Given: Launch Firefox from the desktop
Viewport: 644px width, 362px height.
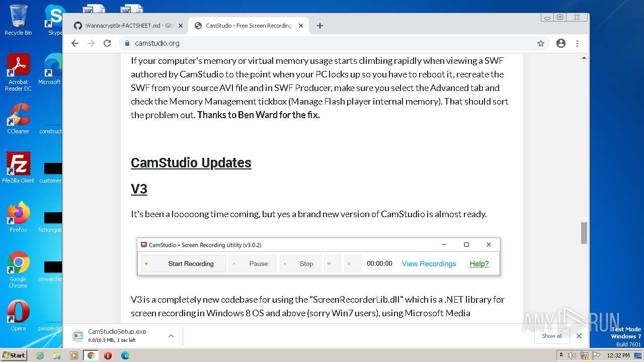Looking at the screenshot, I should click(x=18, y=217).
